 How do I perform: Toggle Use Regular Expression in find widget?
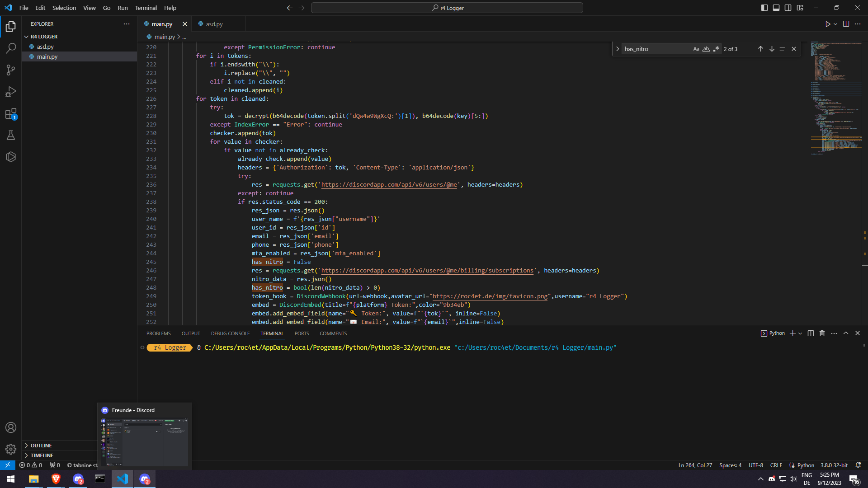716,49
